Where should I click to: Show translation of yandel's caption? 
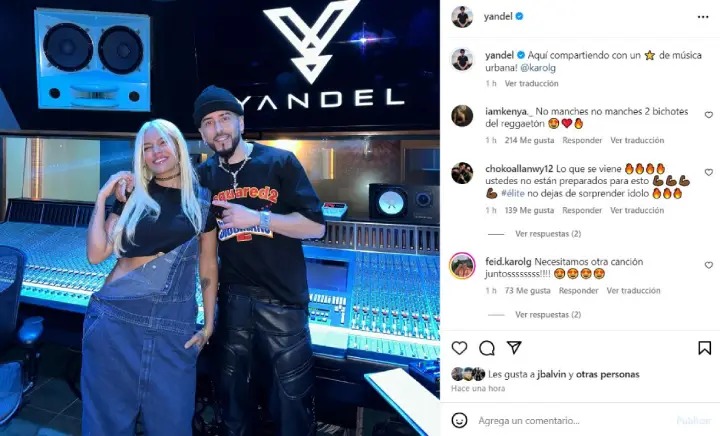531,83
